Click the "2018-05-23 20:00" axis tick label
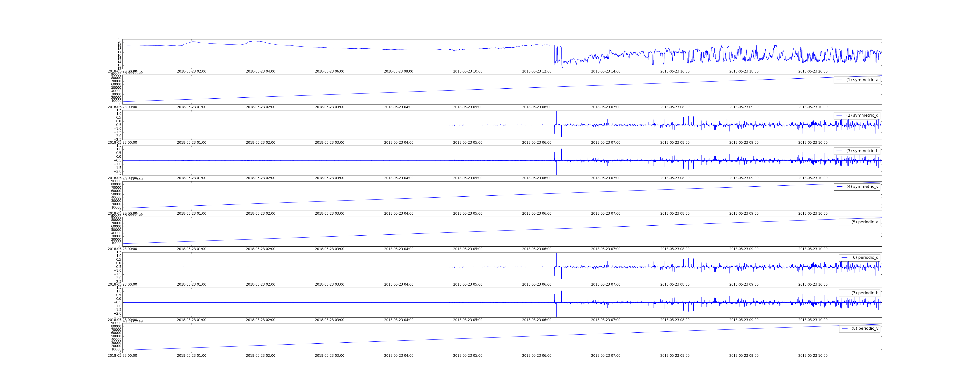This screenshot has height=392, width=980. coord(813,72)
